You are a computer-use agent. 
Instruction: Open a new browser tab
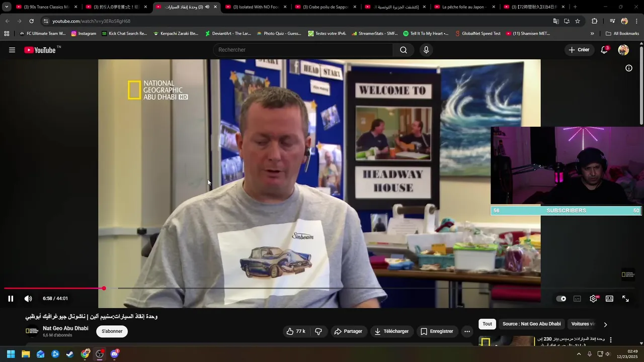point(575,7)
